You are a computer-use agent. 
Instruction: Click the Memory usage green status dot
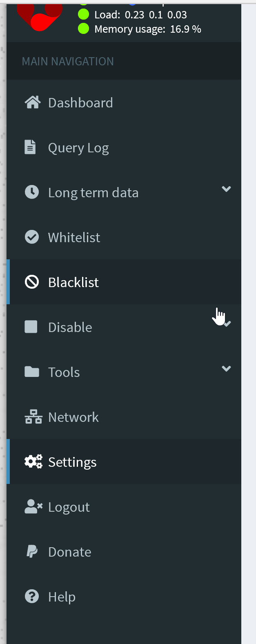click(84, 29)
